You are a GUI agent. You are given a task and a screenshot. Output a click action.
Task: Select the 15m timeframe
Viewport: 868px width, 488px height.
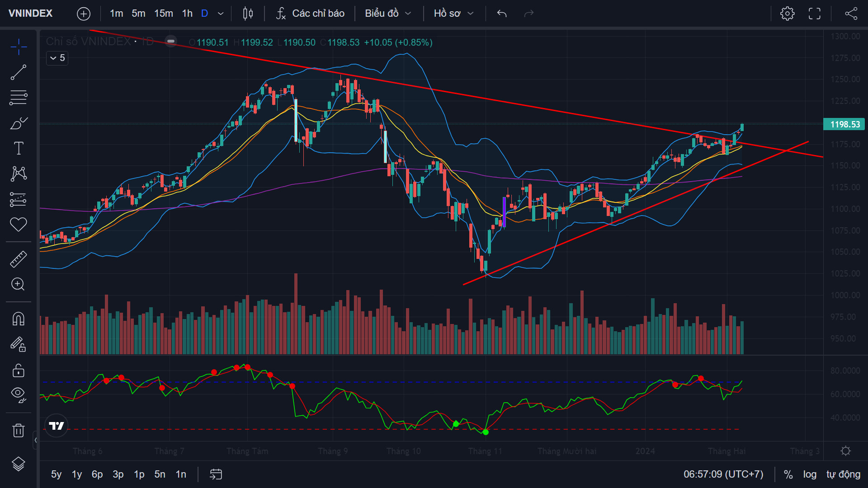click(x=164, y=14)
